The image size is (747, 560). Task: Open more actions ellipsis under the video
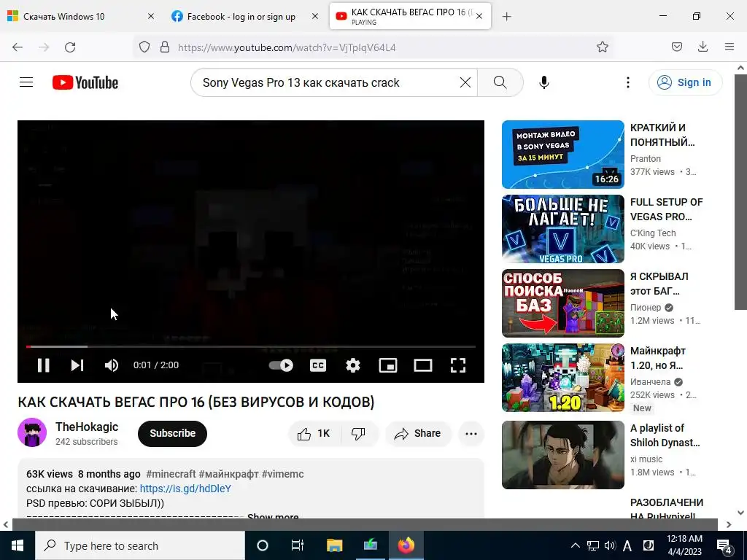pyautogui.click(x=471, y=433)
